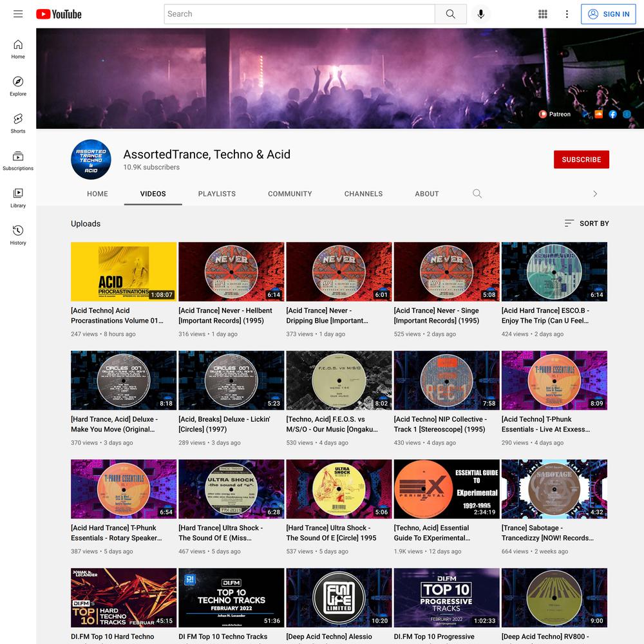
Task: Play the Fun Life Limited thumbnail
Action: (339, 598)
